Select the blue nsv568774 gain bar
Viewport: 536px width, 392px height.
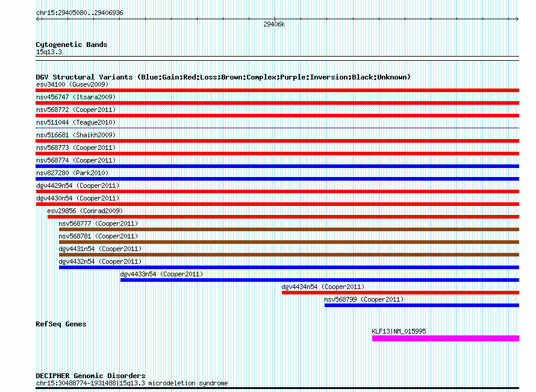click(x=277, y=166)
